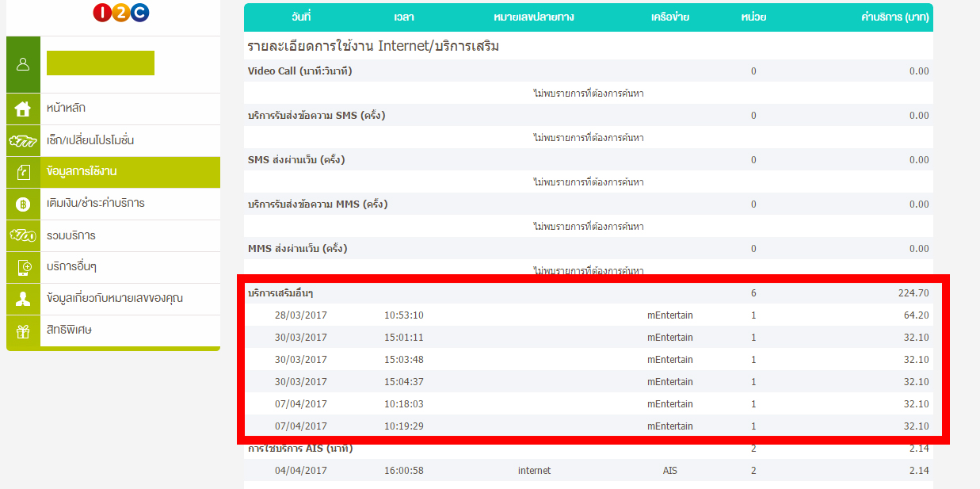Click unit count 6 in บริการเสริมอื่นๆ row
Viewport: 980px width, 489px height.
point(753,293)
